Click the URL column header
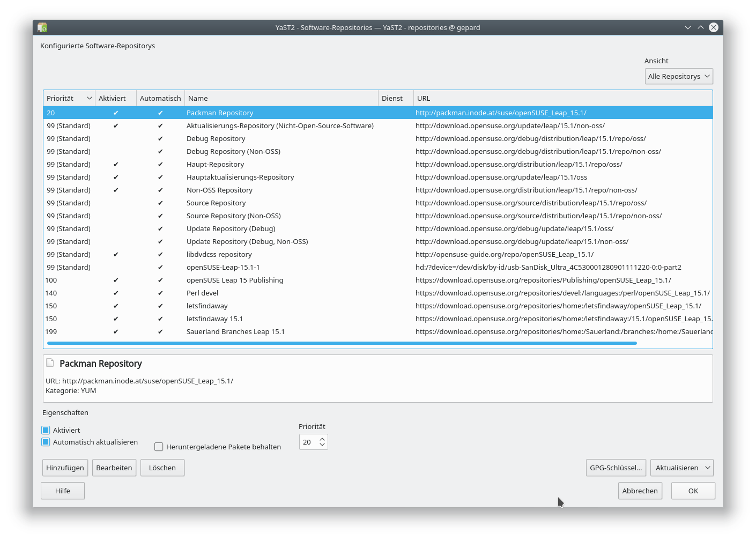The height and width of the screenshot is (540, 756). click(563, 98)
